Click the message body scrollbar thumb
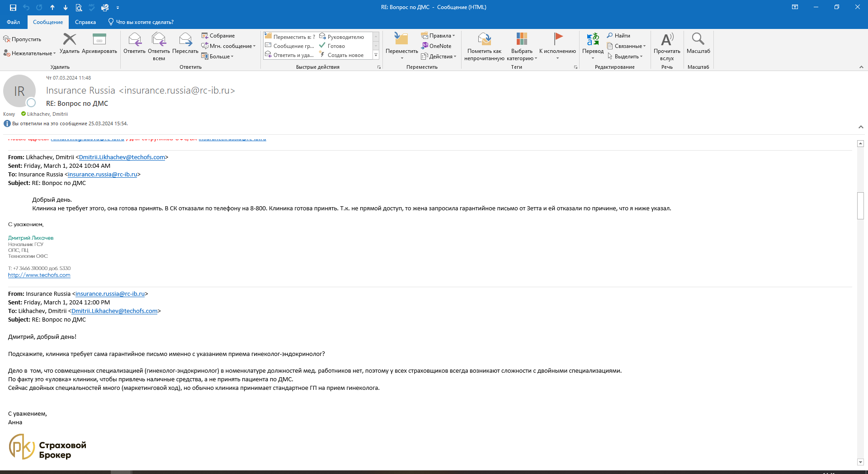Image resolution: width=868 pixels, height=474 pixels. (860, 206)
